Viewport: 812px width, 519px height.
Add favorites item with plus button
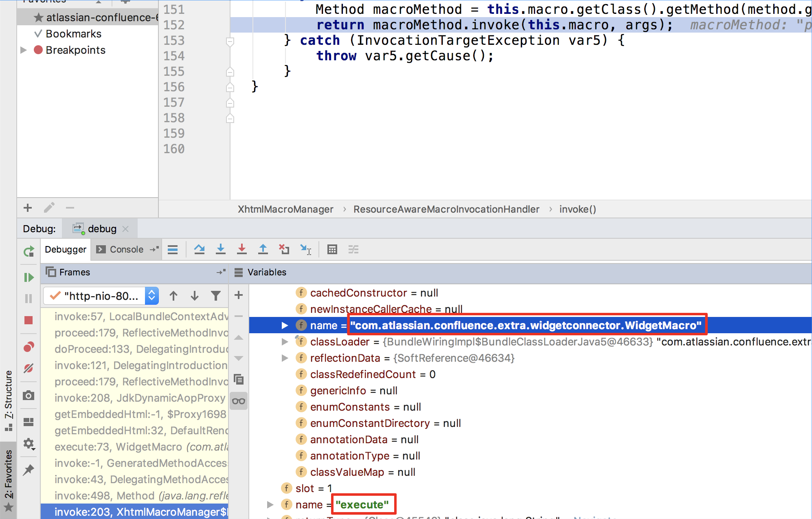tap(28, 208)
